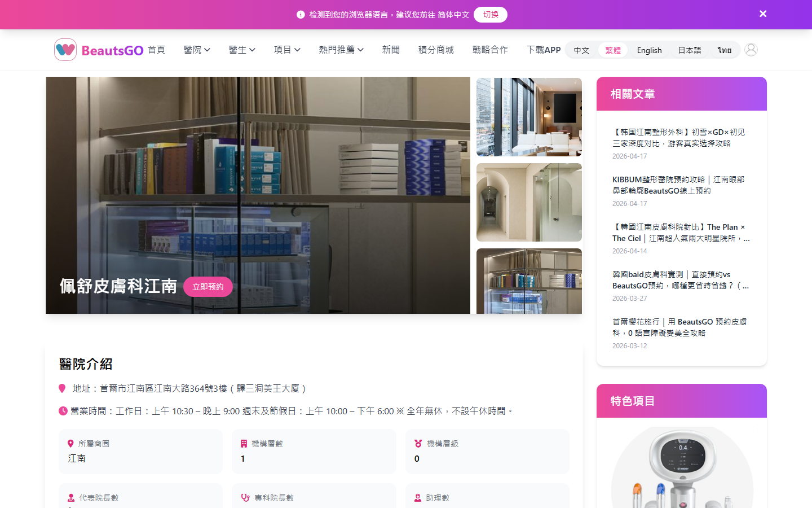The image size is (812, 508).
Task: Switch language to English
Action: click(650, 50)
